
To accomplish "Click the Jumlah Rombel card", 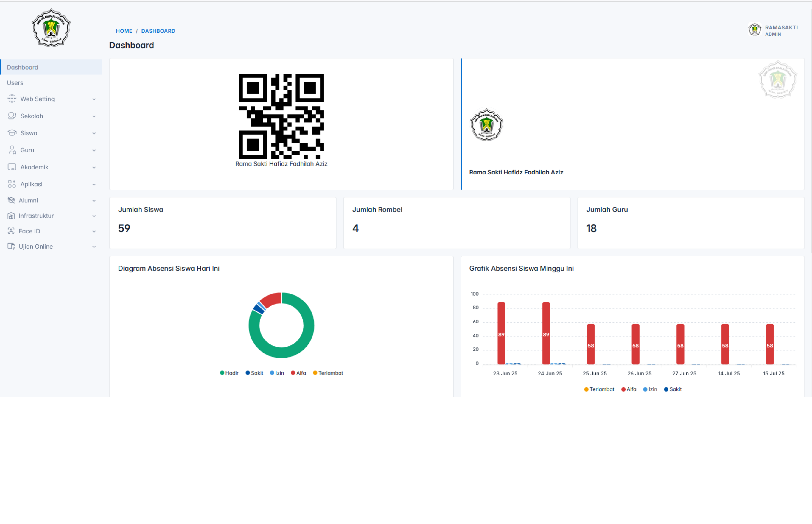I will 457,223.
